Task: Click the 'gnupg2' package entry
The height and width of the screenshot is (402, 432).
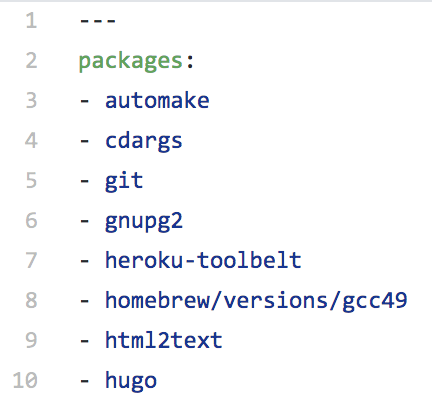Action: pos(144,222)
